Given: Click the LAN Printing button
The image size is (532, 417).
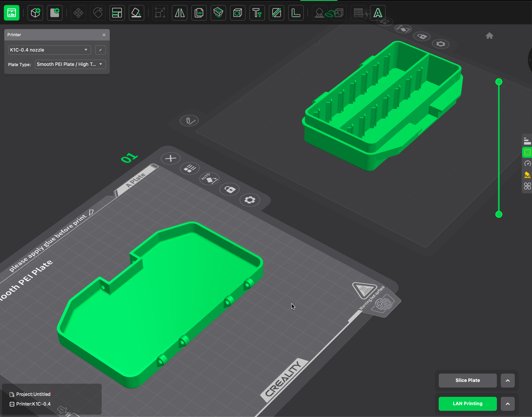Looking at the screenshot, I should pyautogui.click(x=468, y=404).
